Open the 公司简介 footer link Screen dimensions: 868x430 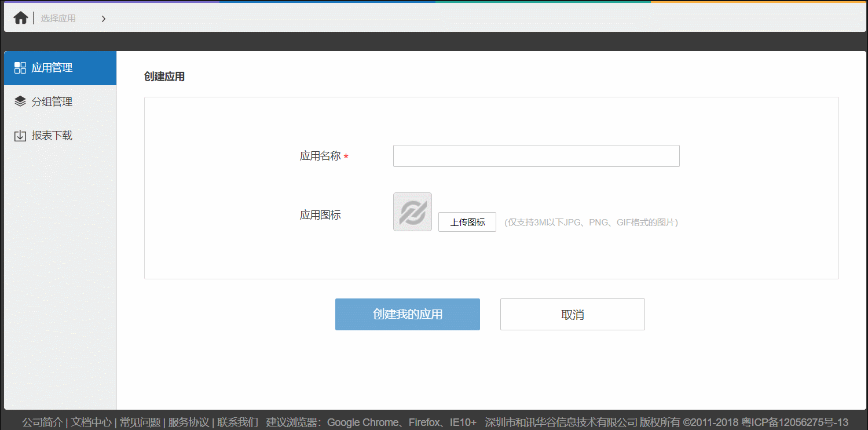pos(42,422)
